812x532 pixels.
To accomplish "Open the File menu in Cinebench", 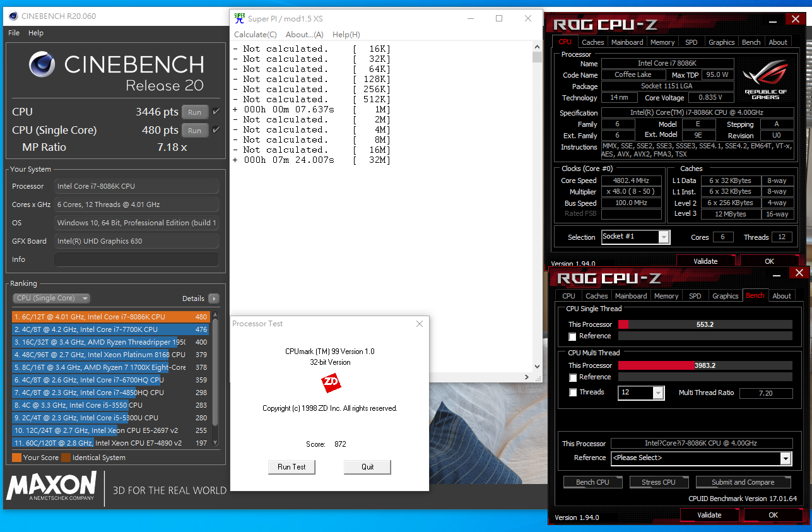I will pyautogui.click(x=14, y=33).
